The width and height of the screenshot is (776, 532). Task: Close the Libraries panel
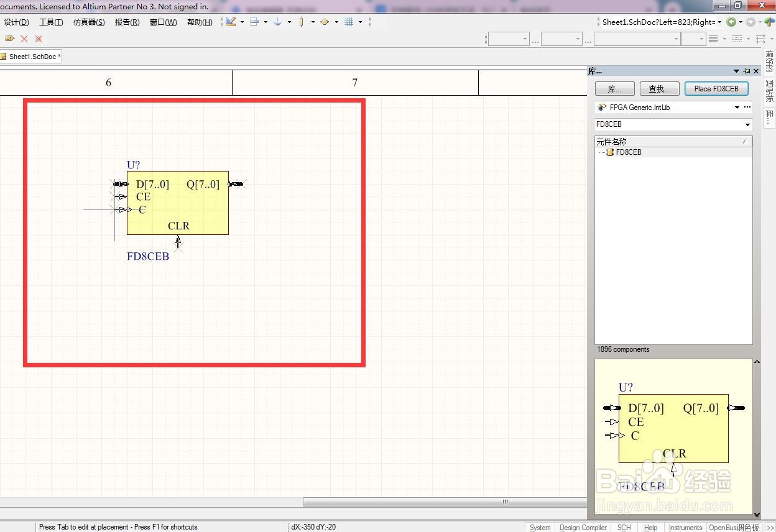pos(756,71)
